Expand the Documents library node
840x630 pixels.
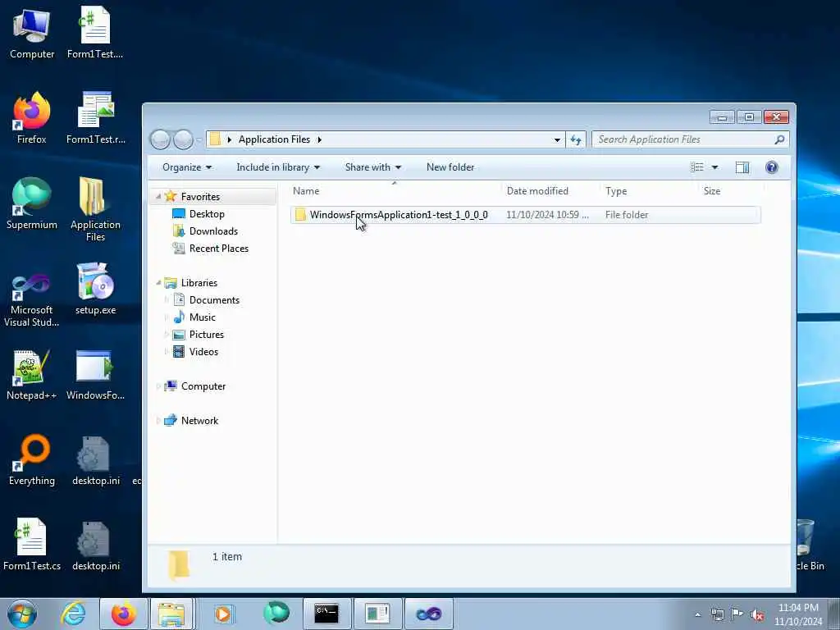point(167,300)
